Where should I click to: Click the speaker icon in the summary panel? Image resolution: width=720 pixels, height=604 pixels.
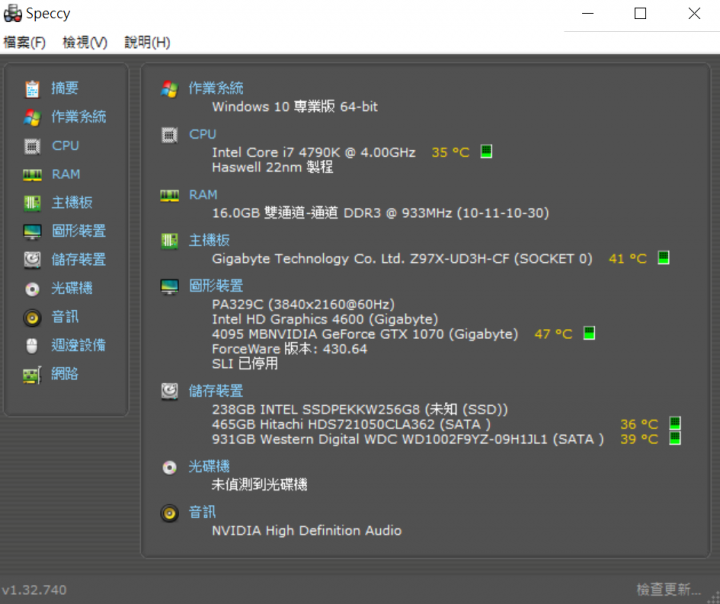(x=169, y=513)
